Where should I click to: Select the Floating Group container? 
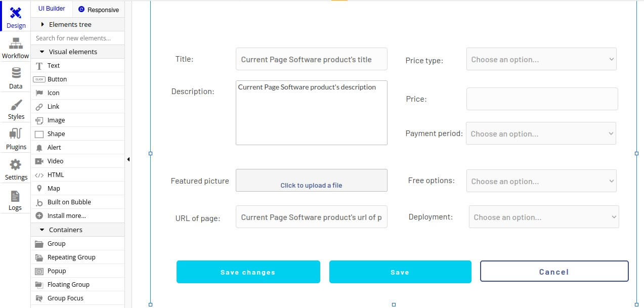(x=68, y=285)
